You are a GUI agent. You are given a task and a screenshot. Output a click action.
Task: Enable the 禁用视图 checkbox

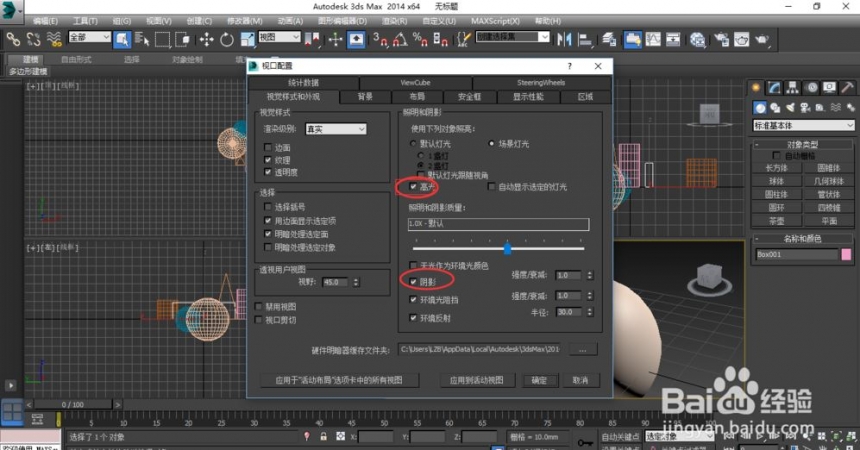click(258, 306)
